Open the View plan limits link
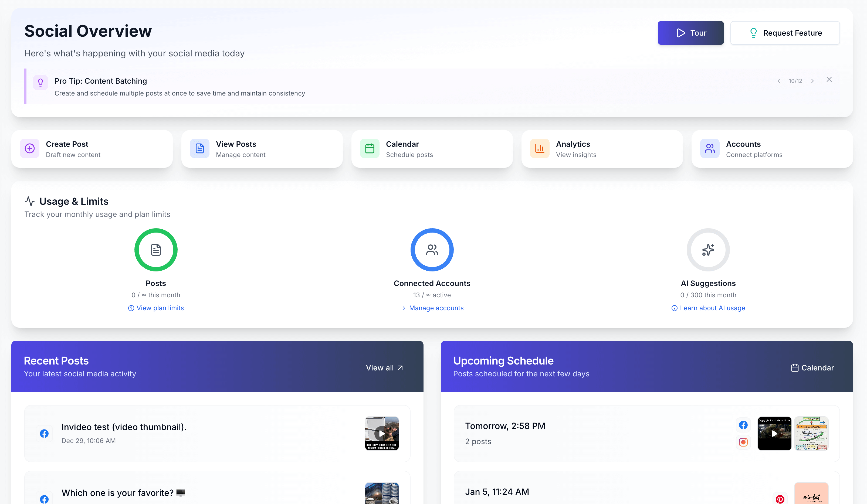The width and height of the screenshot is (867, 504). 155,308
